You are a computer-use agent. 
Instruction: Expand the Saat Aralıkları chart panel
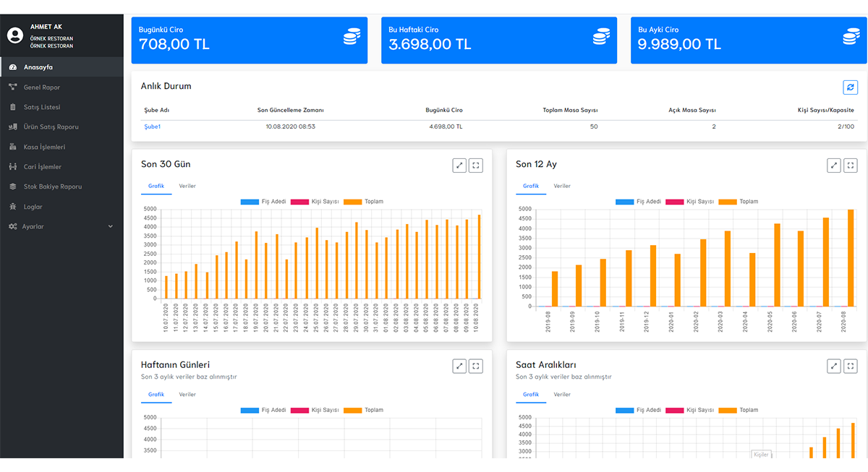click(833, 366)
